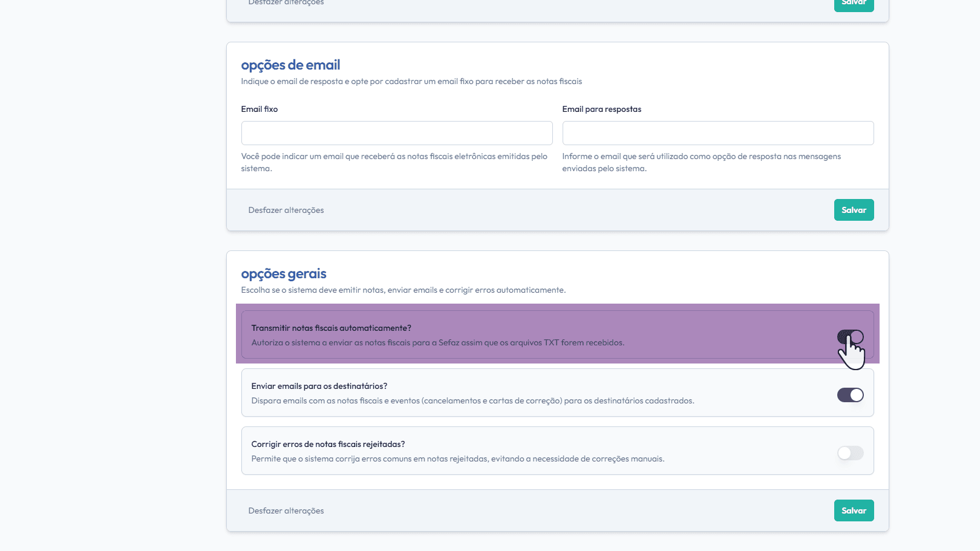The width and height of the screenshot is (980, 551).
Task: Save the opções gerais section
Action: pyautogui.click(x=854, y=510)
